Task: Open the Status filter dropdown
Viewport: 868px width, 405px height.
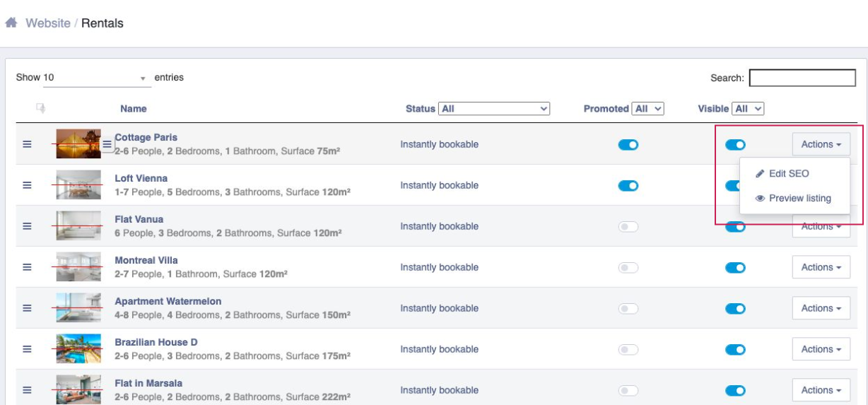Action: coord(493,109)
